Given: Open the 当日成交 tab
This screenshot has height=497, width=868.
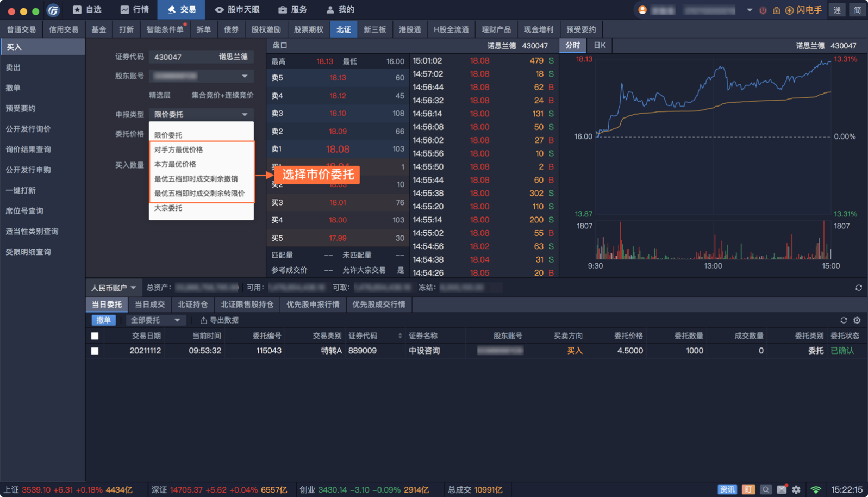Looking at the screenshot, I should pos(149,305).
